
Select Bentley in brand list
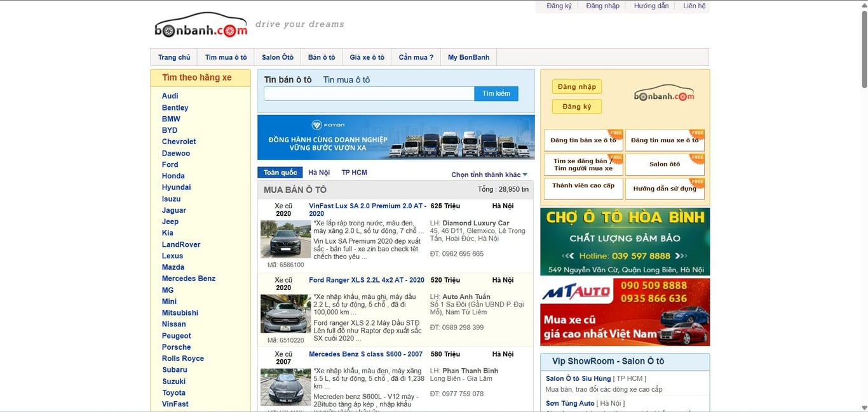pos(175,107)
